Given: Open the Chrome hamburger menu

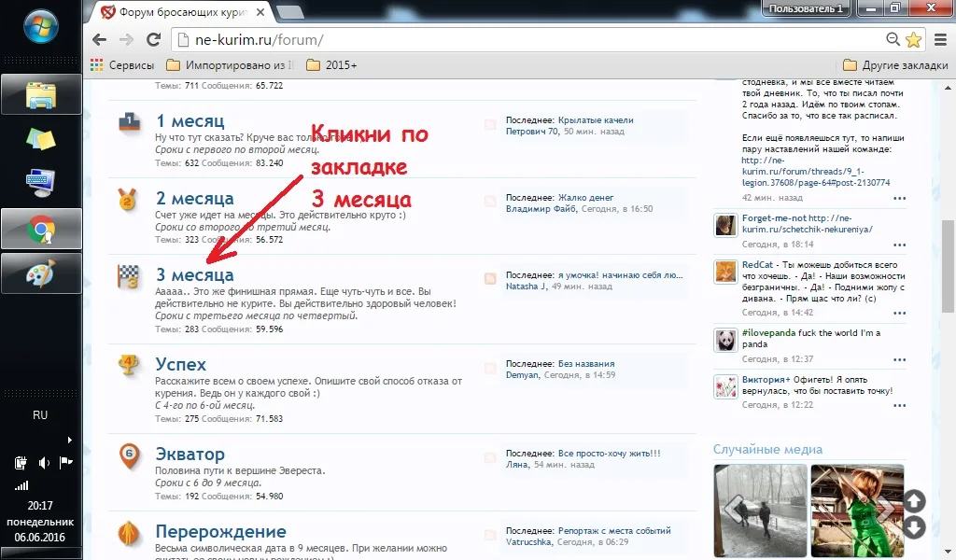Looking at the screenshot, I should pos(938,39).
